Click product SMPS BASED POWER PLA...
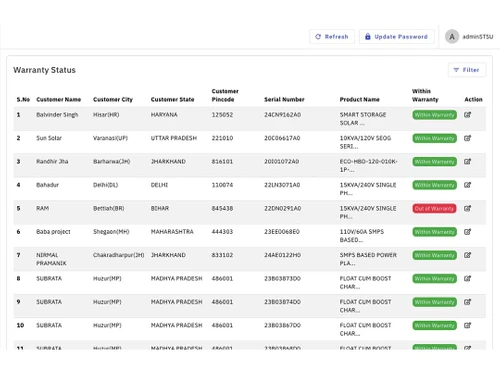The height and width of the screenshot is (375, 500). tap(368, 259)
